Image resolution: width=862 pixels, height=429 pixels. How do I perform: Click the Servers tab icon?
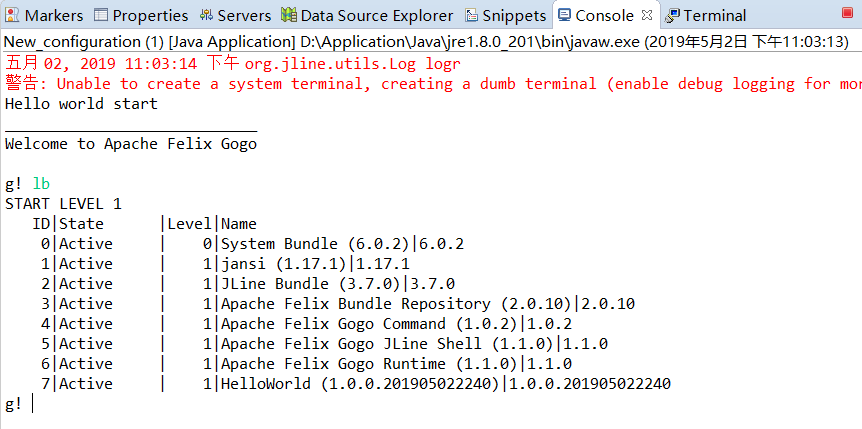tap(206, 15)
